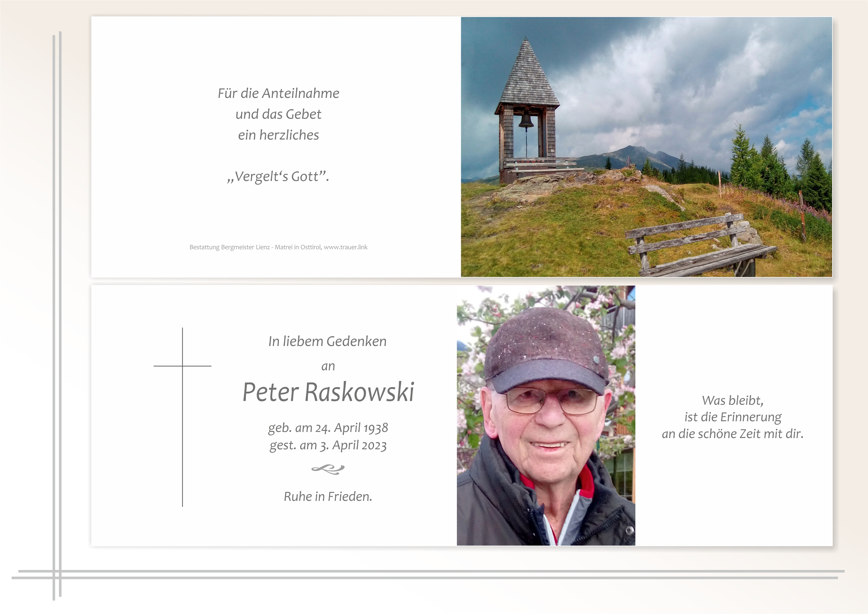Click the line 'ist die Erinnerung'
This screenshot has width=868, height=614.
click(733, 417)
